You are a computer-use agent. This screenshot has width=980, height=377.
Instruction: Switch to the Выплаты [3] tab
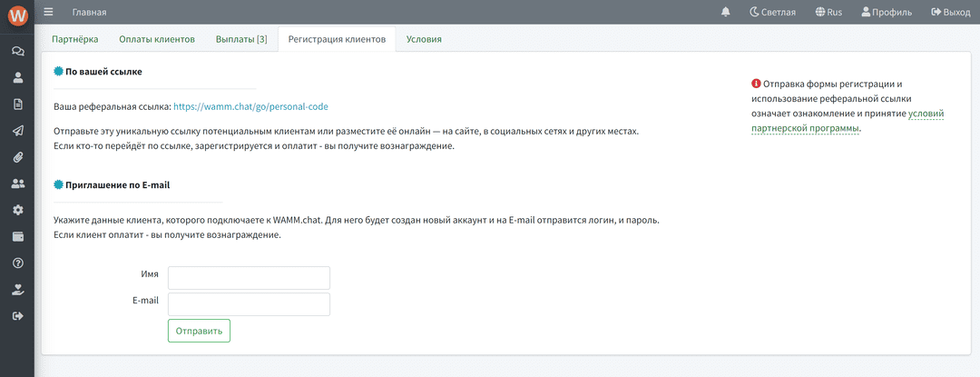[241, 39]
